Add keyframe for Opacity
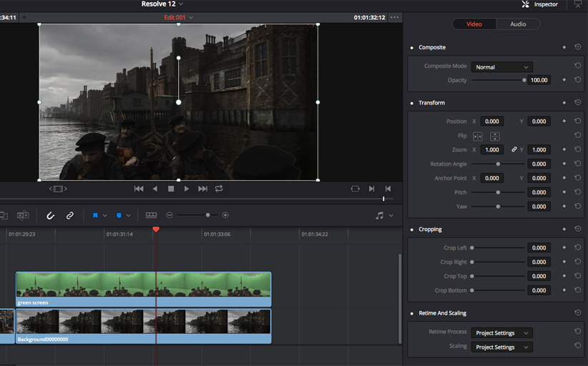This screenshot has height=366, width=588. [x=564, y=80]
